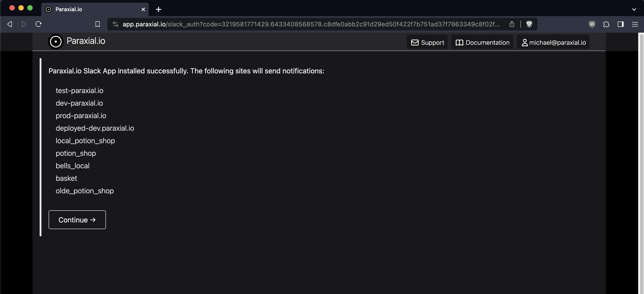Bookmark this page with the bookmark icon
This screenshot has width=644, height=294.
[x=97, y=24]
